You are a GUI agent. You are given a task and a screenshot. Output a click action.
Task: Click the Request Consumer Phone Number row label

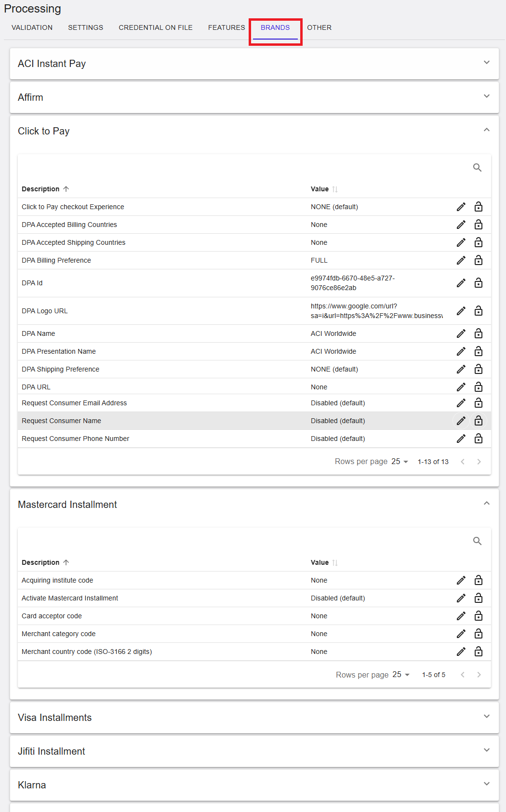75,439
